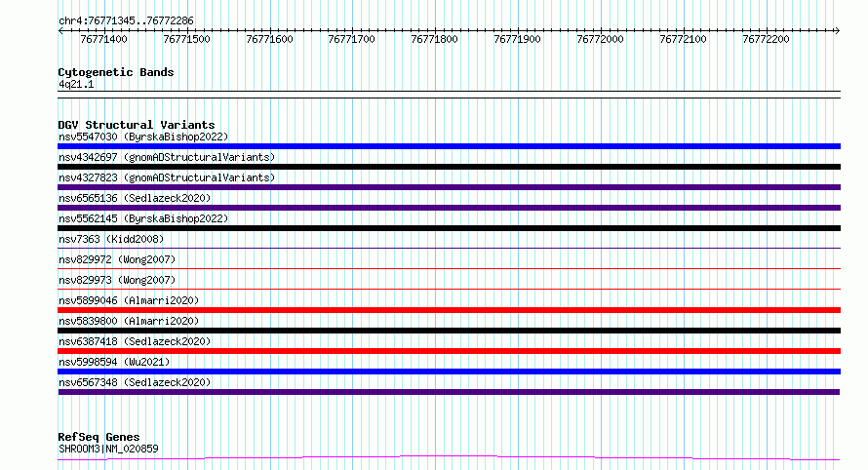
Task: Select the nsv6387418 (Sedlazeck2020) label
Action: [135, 341]
